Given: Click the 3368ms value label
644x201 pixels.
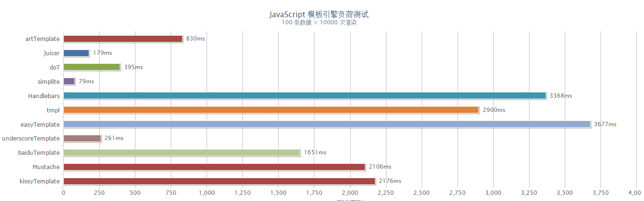Looking at the screenshot, I should point(561,96).
